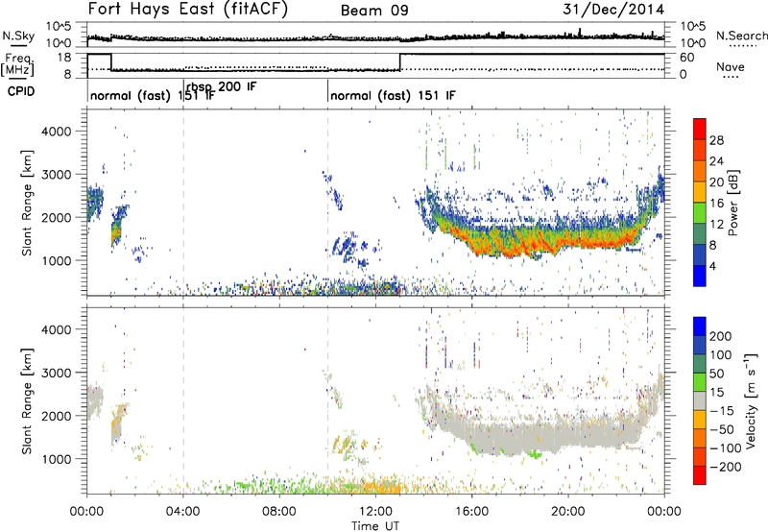Click orange 20-24 dB band in Power color bar
The image size is (768, 532).
[700, 172]
